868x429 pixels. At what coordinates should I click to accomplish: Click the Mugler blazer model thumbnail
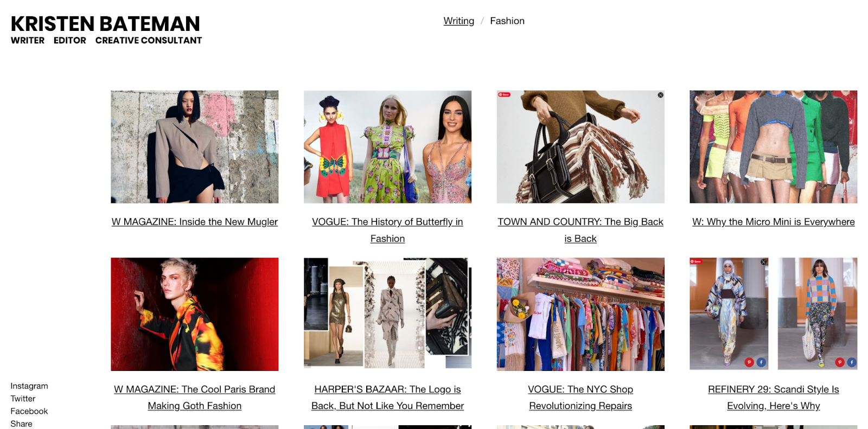point(195,147)
